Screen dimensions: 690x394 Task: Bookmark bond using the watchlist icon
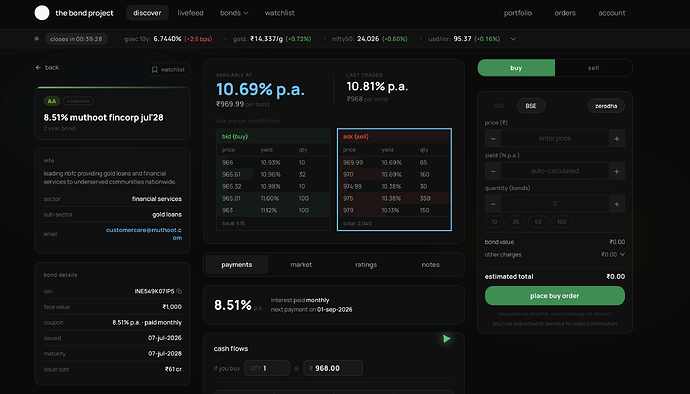pyautogui.click(x=154, y=70)
